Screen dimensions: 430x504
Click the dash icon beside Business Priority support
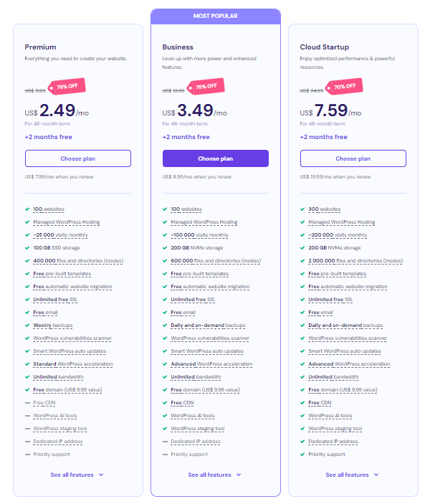[165, 455]
